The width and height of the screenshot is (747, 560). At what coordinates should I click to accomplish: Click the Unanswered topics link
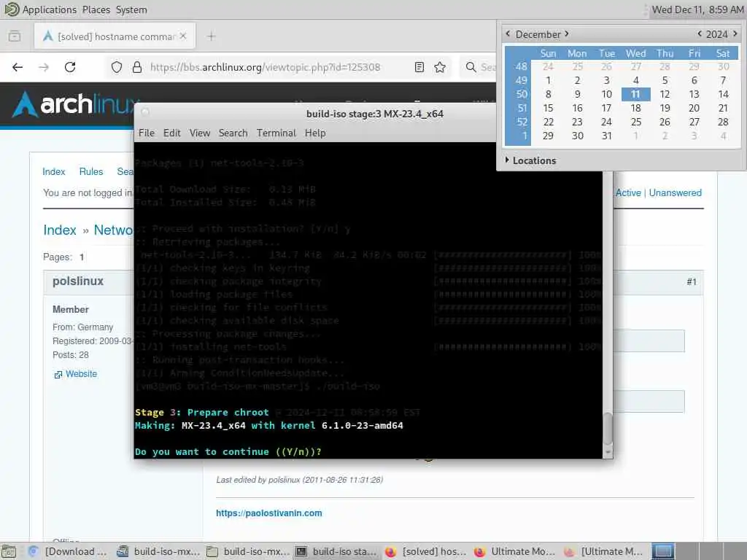coord(675,192)
